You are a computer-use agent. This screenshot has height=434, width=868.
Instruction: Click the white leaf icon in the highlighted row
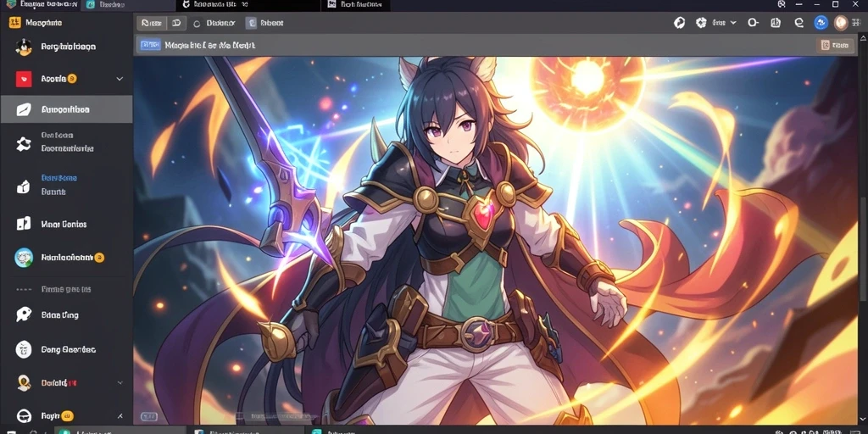click(x=23, y=109)
